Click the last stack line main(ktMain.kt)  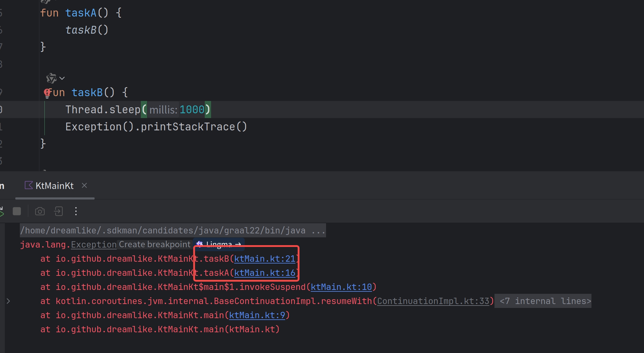(160, 329)
